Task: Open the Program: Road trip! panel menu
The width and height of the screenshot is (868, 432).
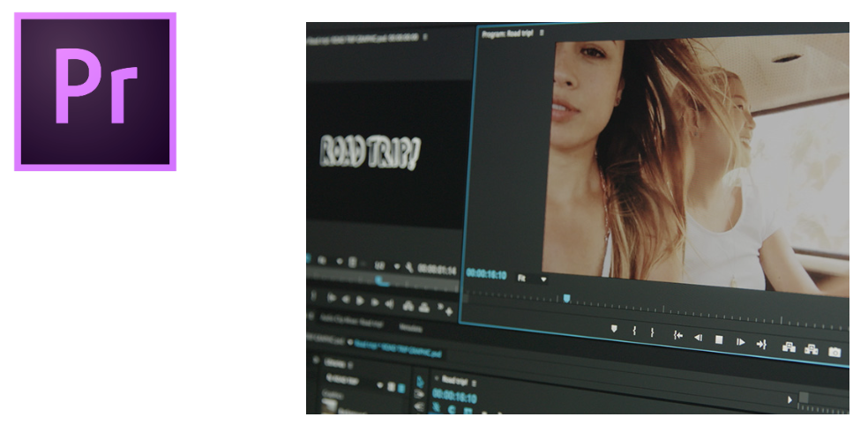Action: (x=542, y=33)
